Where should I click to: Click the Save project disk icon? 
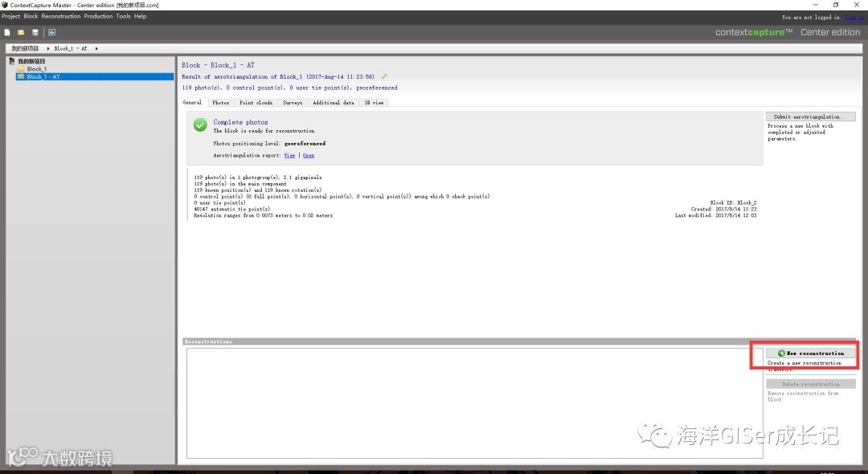click(35, 33)
